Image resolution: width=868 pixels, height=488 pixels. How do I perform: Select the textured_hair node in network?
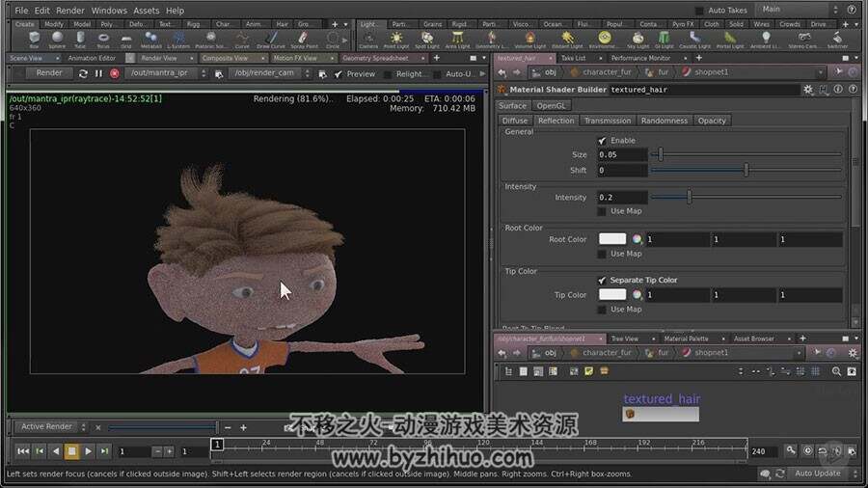(661, 414)
